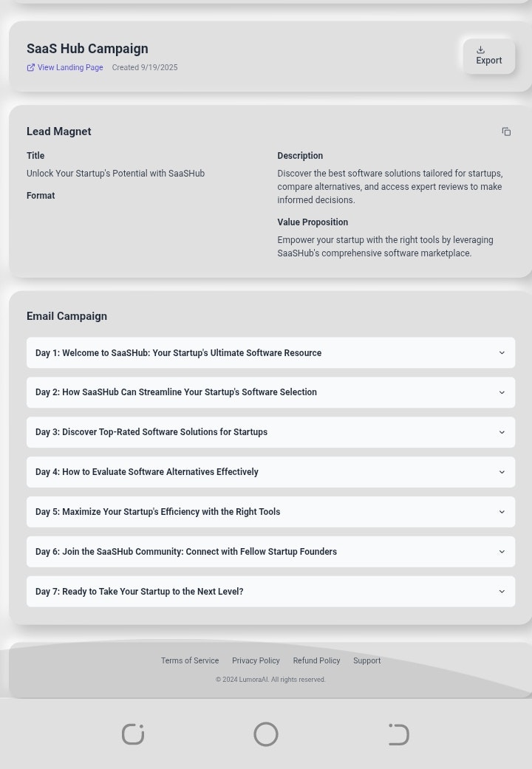Screen dimensions: 532x769
Task: Click the chevron on the Day 7 row
Action: coord(502,592)
